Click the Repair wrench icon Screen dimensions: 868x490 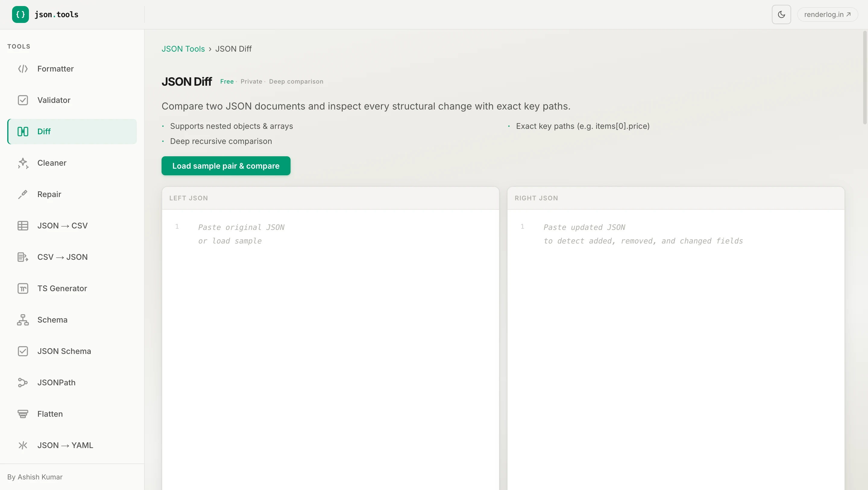23,194
